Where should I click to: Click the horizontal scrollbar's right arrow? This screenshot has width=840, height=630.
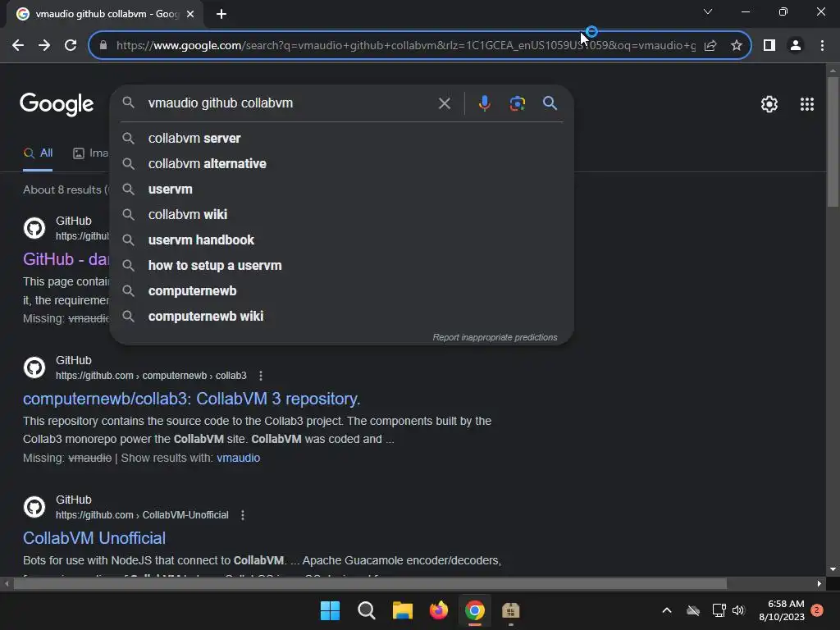click(819, 583)
